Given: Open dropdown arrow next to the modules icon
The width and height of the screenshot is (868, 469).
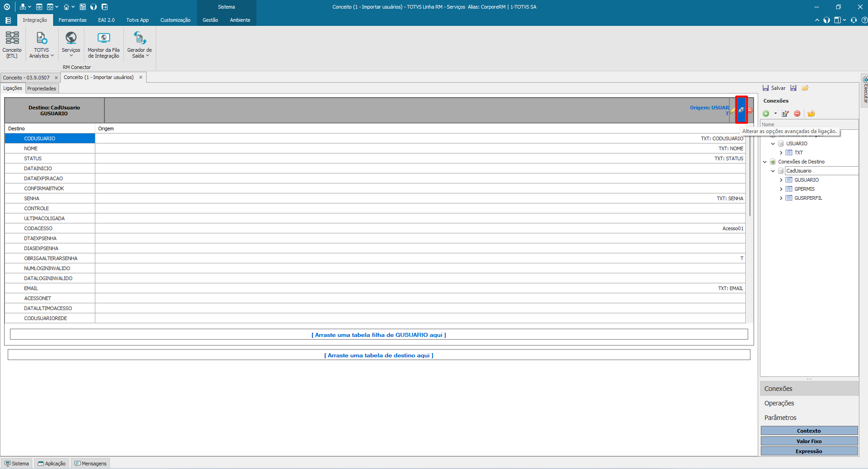Looking at the screenshot, I should pos(30,7).
